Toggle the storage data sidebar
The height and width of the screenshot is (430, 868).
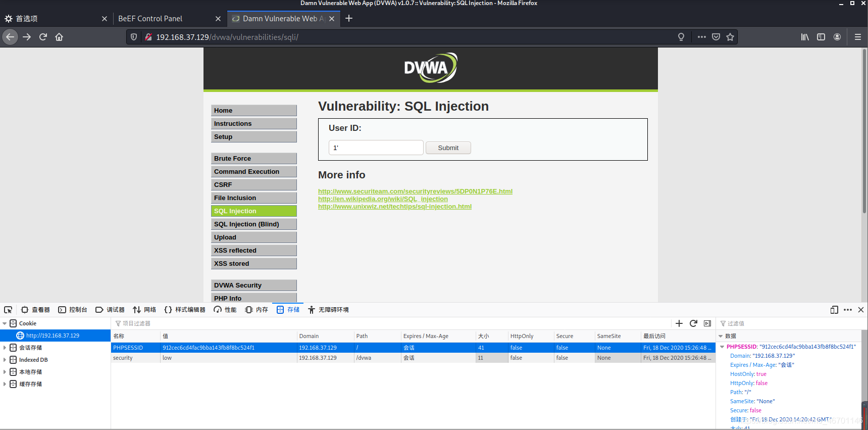[707, 323]
